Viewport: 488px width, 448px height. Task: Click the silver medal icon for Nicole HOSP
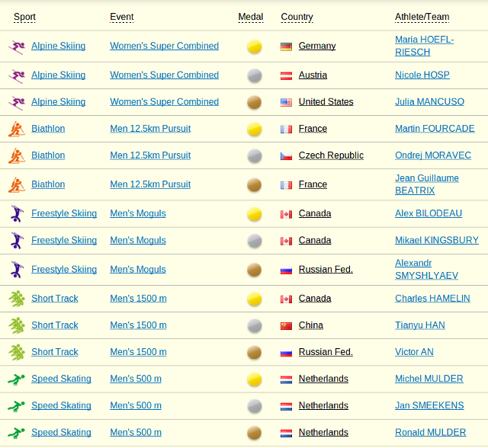pyautogui.click(x=255, y=75)
